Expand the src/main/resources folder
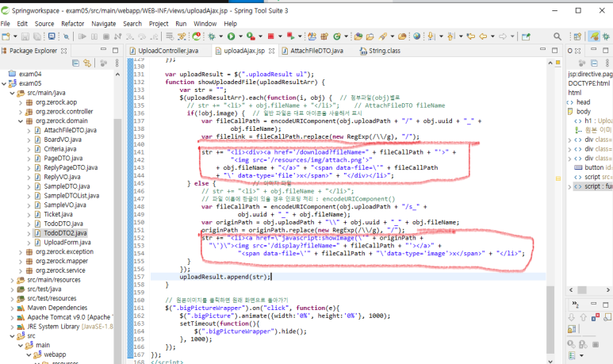 (x=12, y=280)
